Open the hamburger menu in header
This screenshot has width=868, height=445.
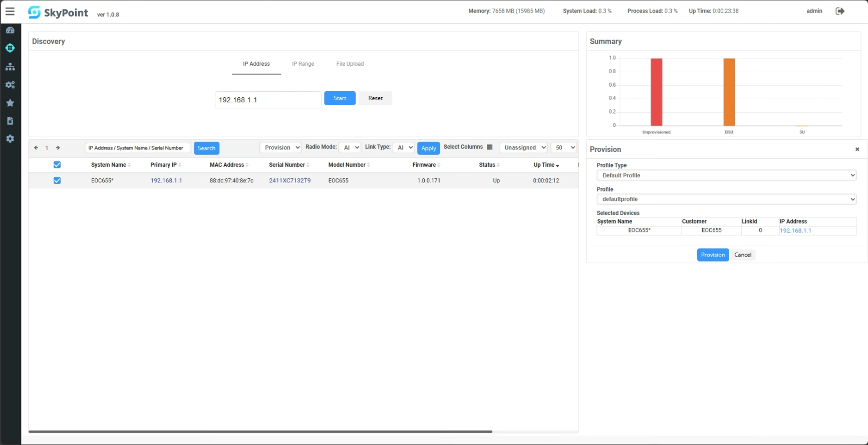point(10,11)
